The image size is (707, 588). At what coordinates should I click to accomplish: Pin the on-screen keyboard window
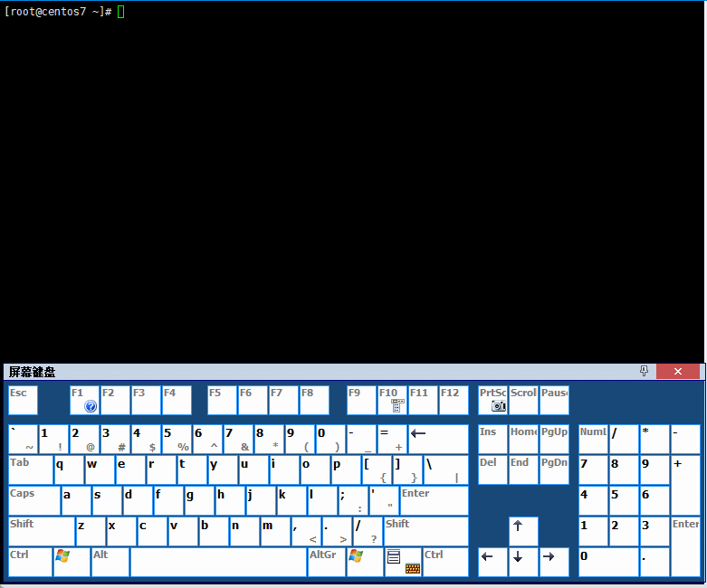(x=644, y=371)
